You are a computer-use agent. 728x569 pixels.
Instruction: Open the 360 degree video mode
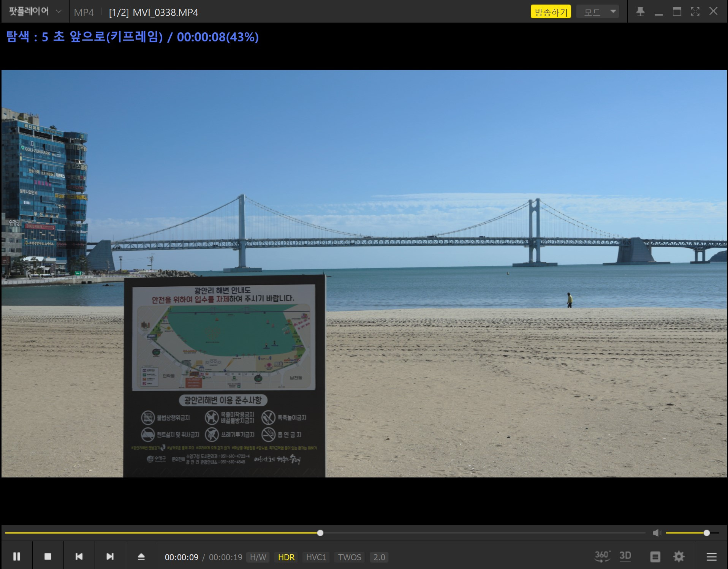tap(602, 556)
